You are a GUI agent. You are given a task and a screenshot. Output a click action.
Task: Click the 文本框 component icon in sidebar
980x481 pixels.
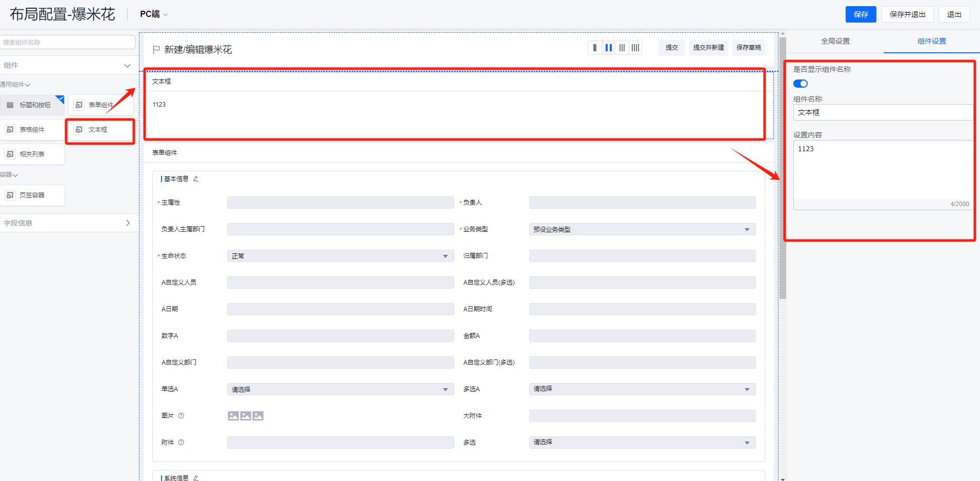(x=79, y=130)
